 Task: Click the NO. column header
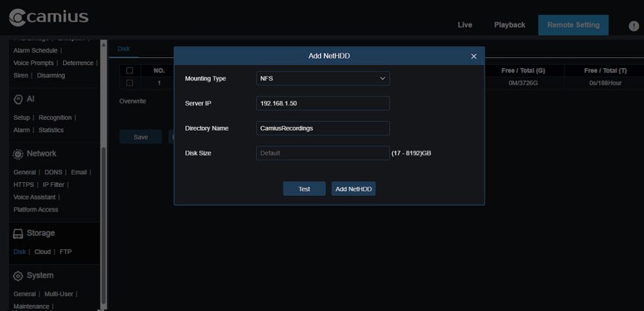159,71
